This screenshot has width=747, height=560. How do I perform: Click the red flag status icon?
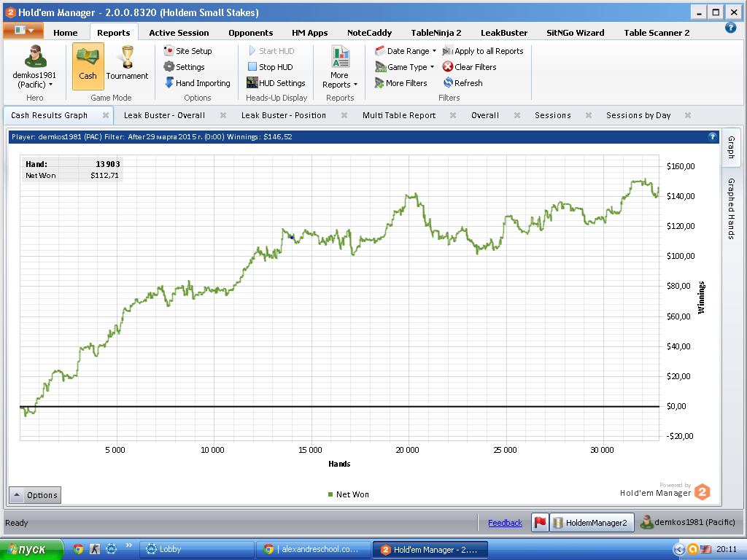(x=540, y=522)
